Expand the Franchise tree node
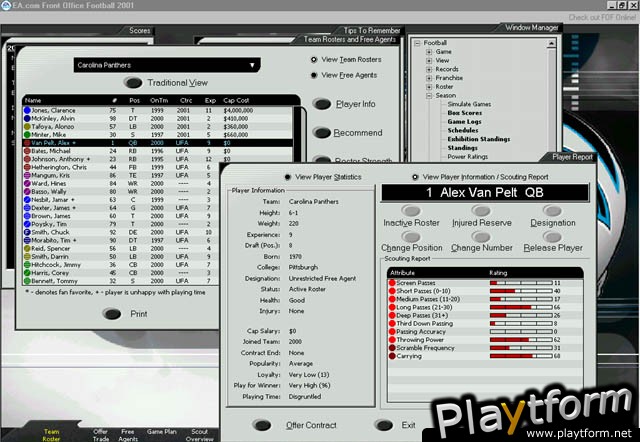 pyautogui.click(x=429, y=78)
